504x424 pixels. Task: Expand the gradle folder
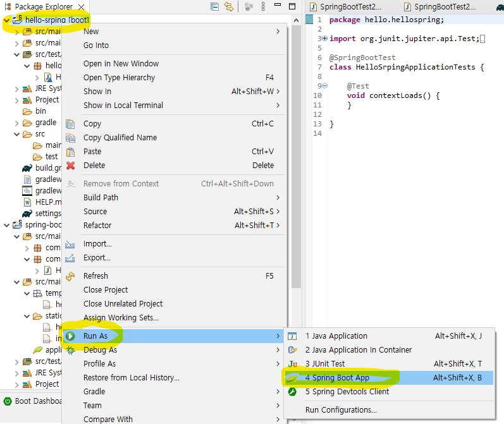[16, 123]
